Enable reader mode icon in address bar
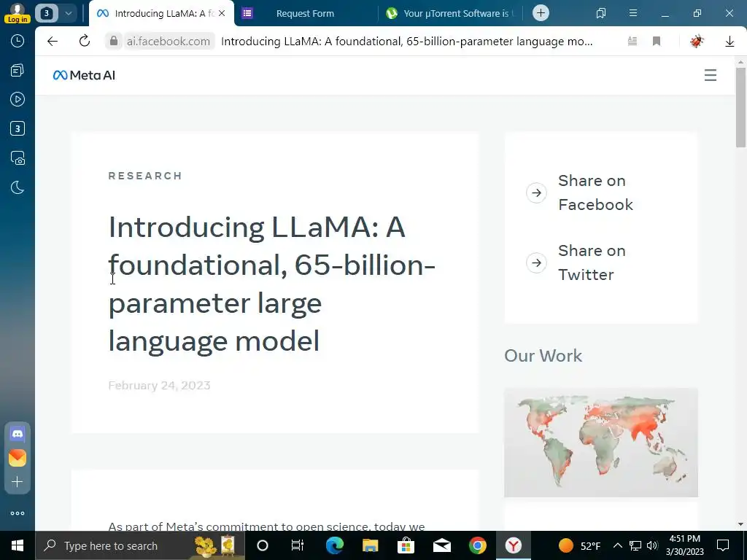The image size is (747, 560). (x=632, y=42)
